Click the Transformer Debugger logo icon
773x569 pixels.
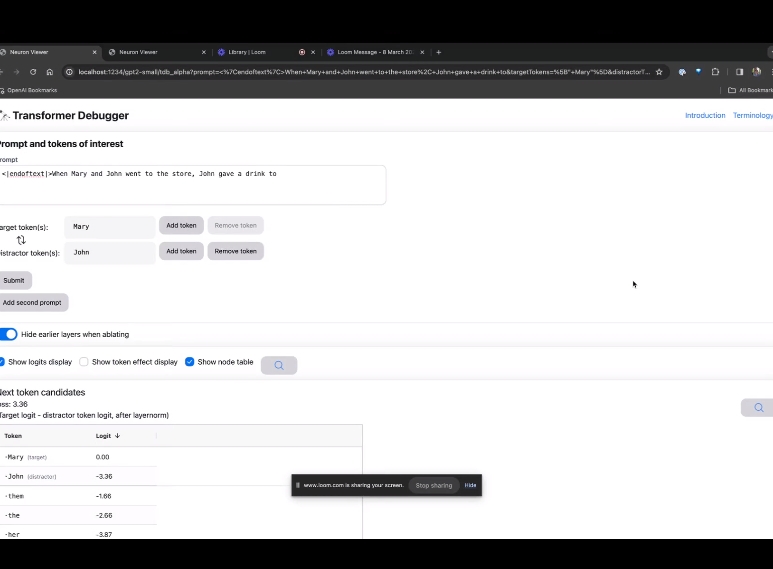pos(4,116)
